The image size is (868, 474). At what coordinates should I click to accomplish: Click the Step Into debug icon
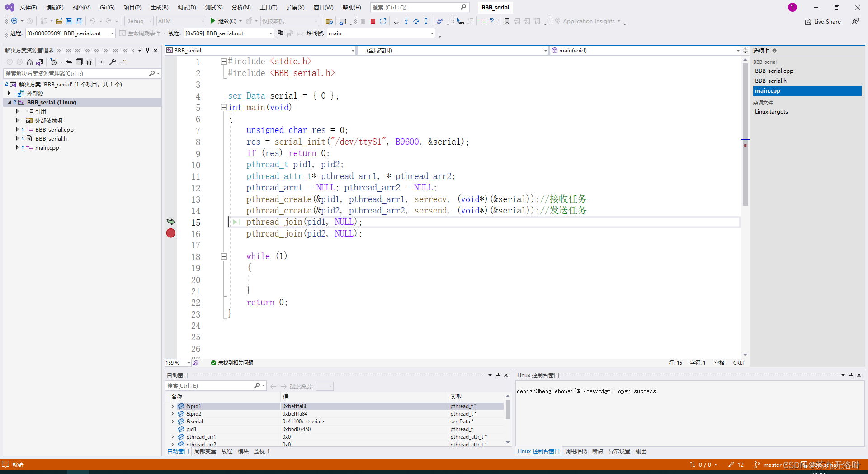406,21
